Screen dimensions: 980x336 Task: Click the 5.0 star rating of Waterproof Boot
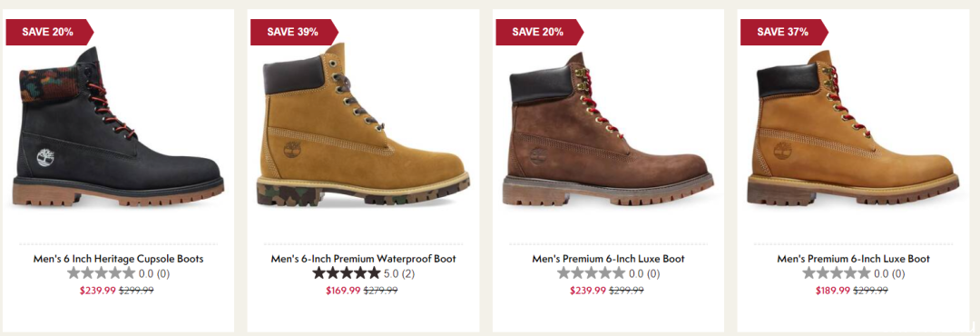coord(347,273)
